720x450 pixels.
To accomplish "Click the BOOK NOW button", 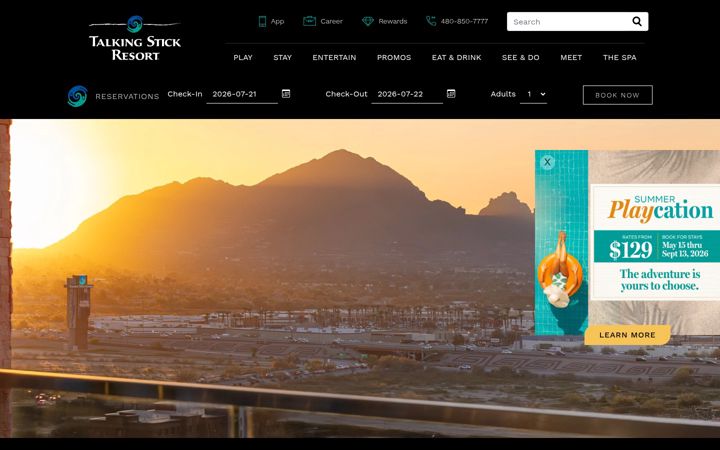I will [x=618, y=95].
